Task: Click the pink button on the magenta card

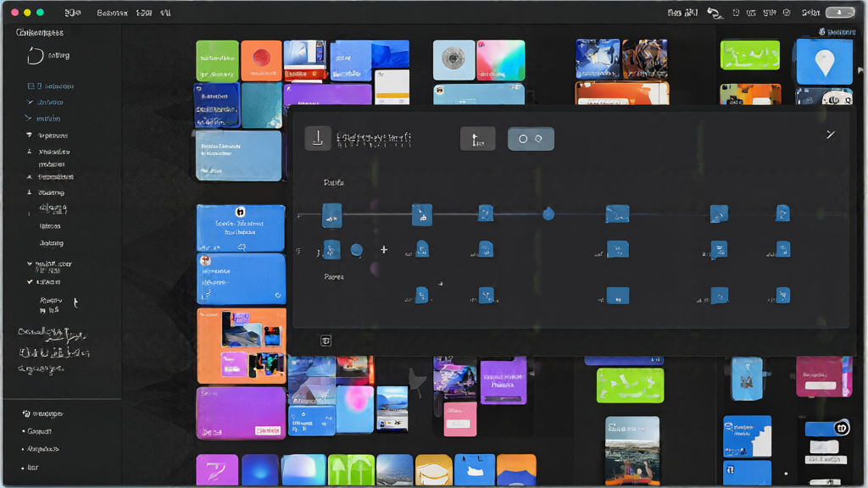Action: (x=268, y=430)
